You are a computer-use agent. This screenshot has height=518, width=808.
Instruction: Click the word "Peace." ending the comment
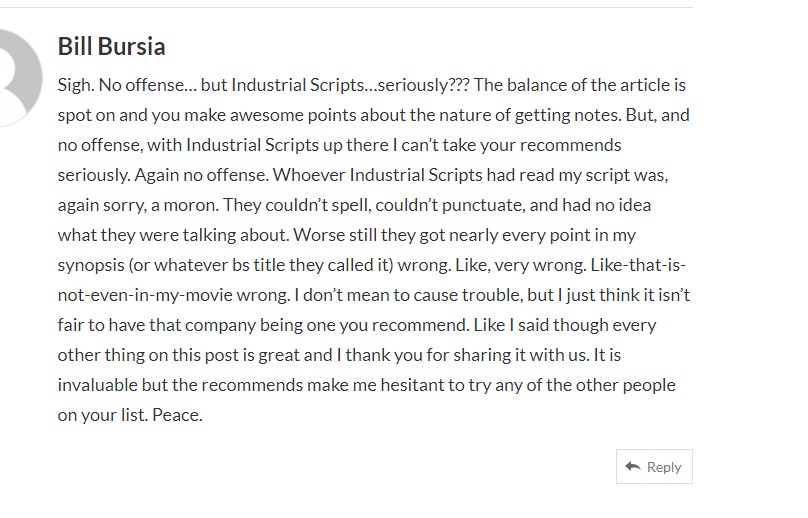pyautogui.click(x=176, y=415)
